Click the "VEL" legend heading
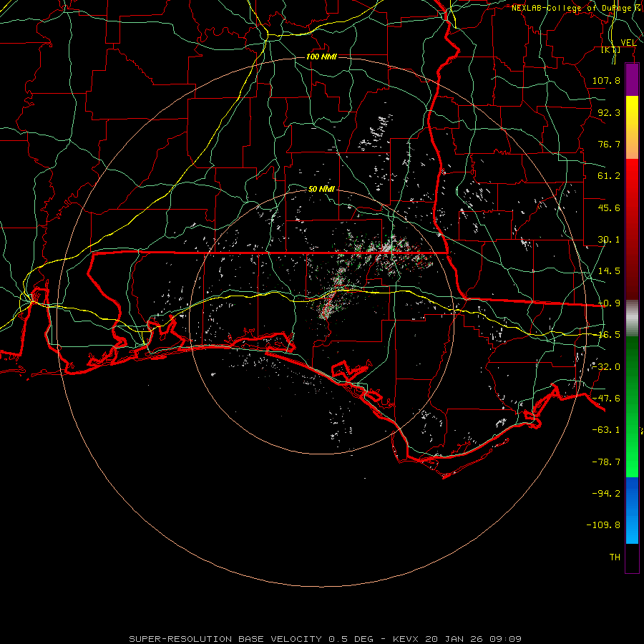644x644 pixels. point(628,43)
